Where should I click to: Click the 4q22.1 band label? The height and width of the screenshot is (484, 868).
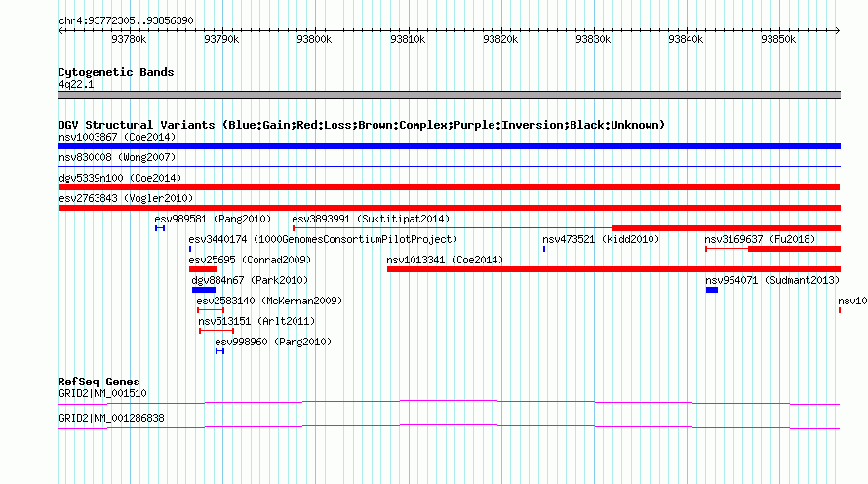click(76, 84)
